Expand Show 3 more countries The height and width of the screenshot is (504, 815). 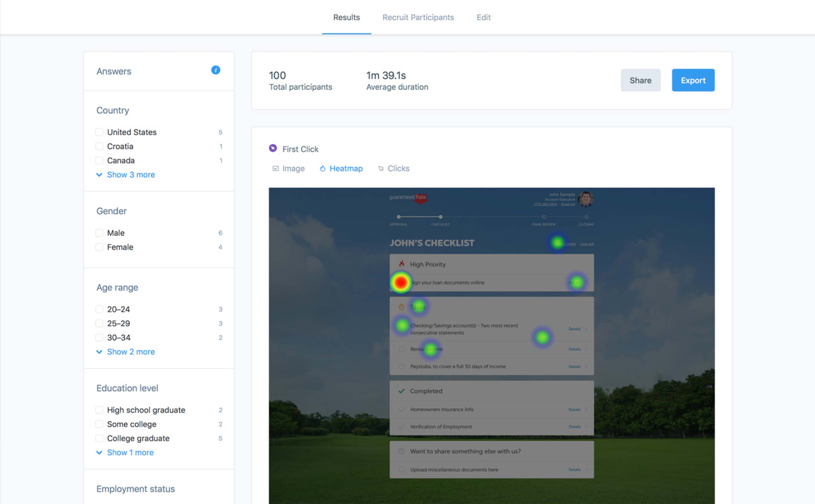tap(126, 175)
